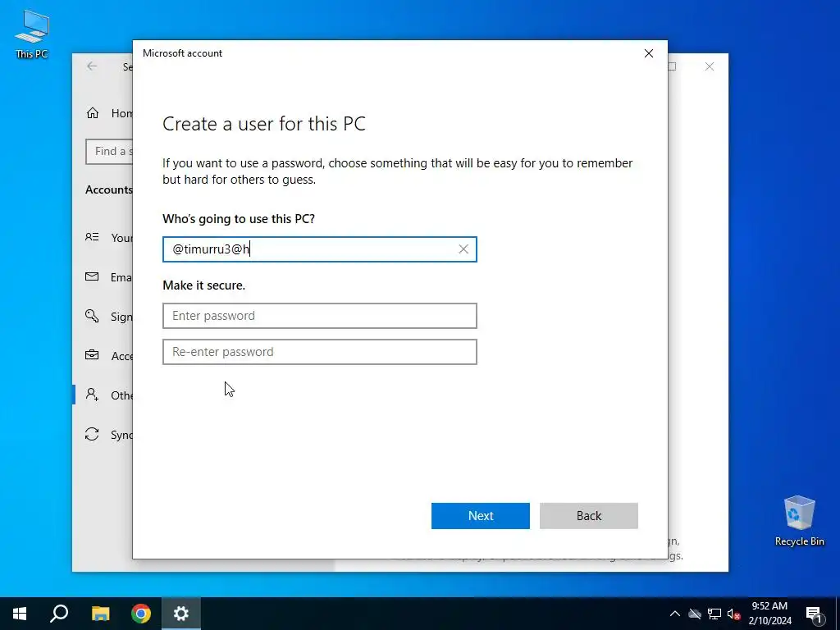This screenshot has height=630, width=840.
Task: Click muted volume icon in tray
Action: (x=734, y=614)
